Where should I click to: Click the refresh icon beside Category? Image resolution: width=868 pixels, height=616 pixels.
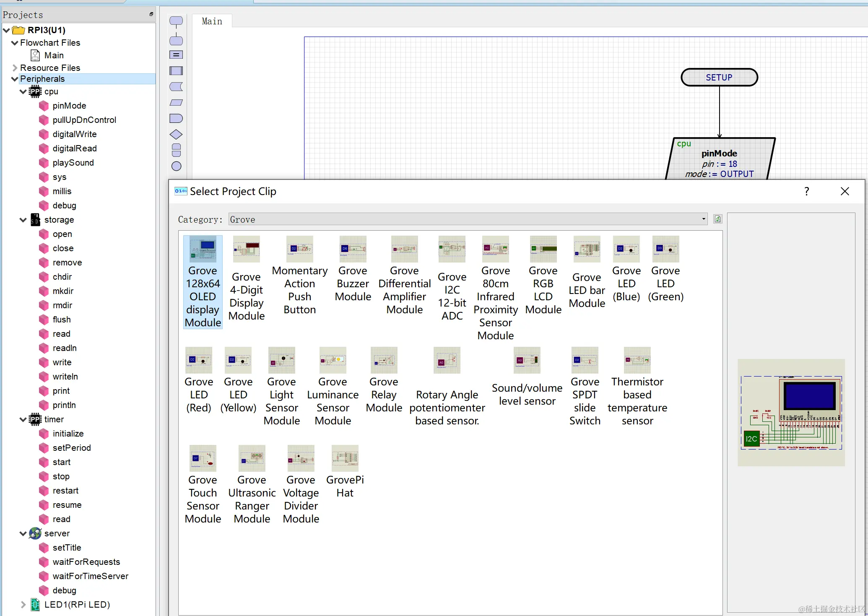click(x=717, y=219)
